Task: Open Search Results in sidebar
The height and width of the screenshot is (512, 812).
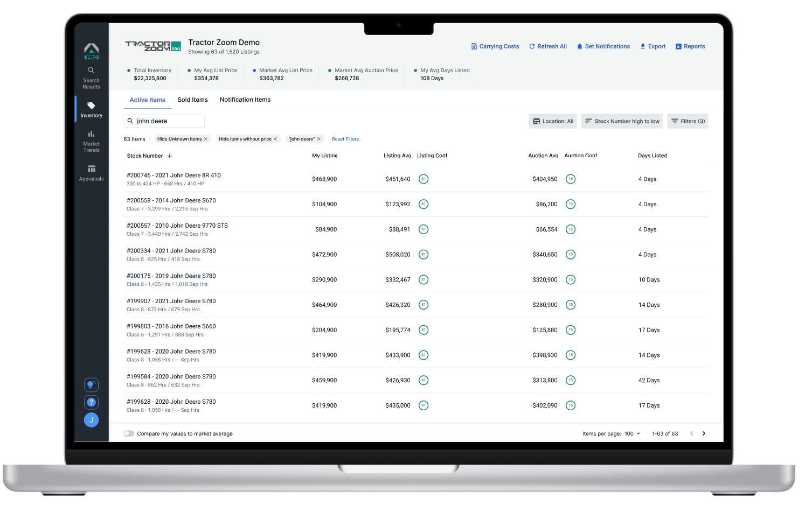Action: click(x=91, y=78)
